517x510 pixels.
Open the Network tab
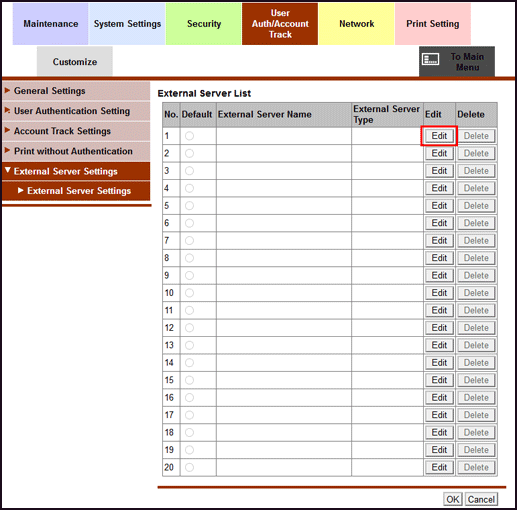coord(356,24)
